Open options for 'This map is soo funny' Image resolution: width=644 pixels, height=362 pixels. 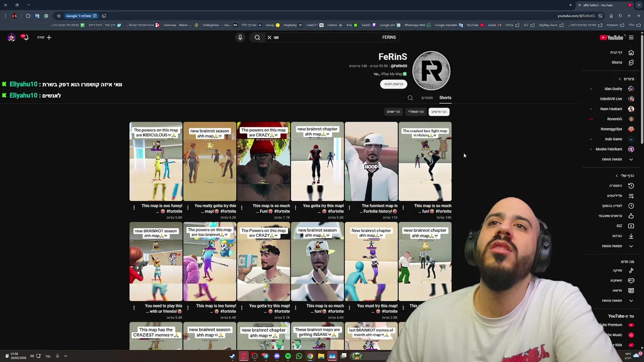click(134, 207)
